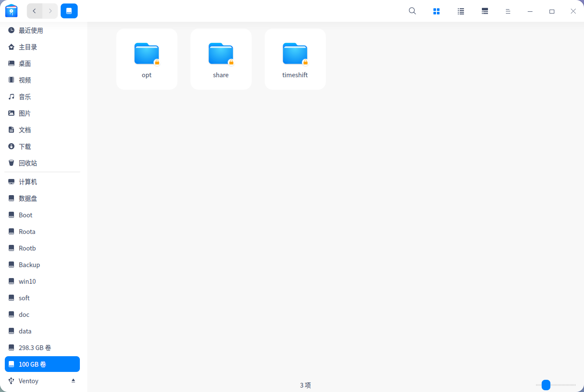Select the doc volume in sidebar

[x=42, y=315]
